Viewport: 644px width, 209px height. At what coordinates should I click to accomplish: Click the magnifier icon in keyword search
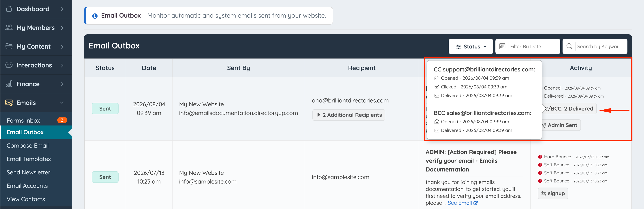pyautogui.click(x=569, y=46)
